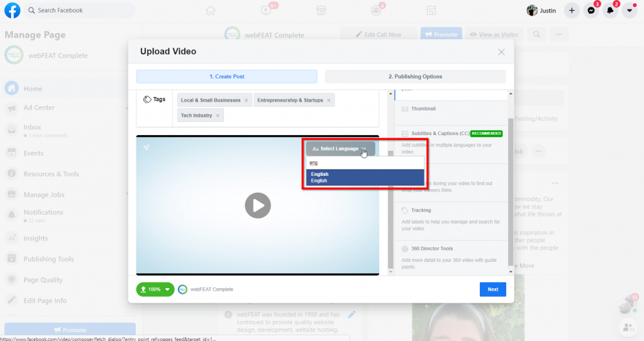
Task: Open the Gaming icon in top bar
Action: [x=431, y=11]
